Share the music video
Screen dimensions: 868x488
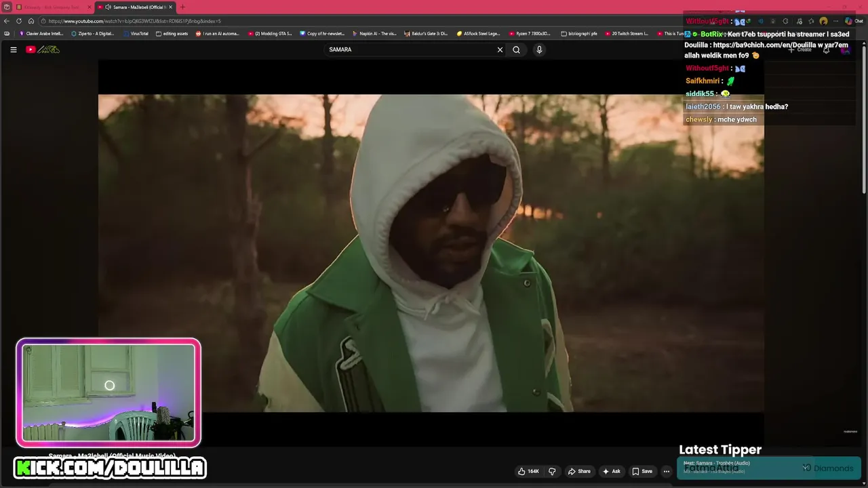[x=579, y=471]
